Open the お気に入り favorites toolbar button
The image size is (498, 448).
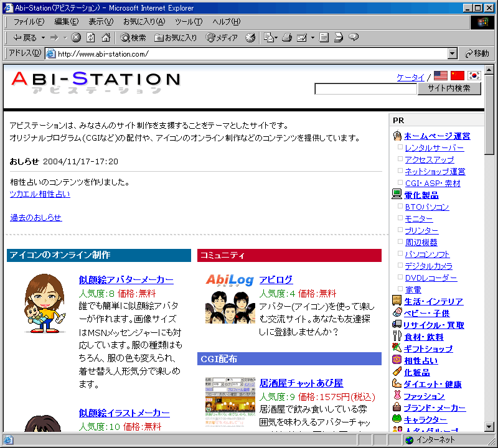point(176,38)
